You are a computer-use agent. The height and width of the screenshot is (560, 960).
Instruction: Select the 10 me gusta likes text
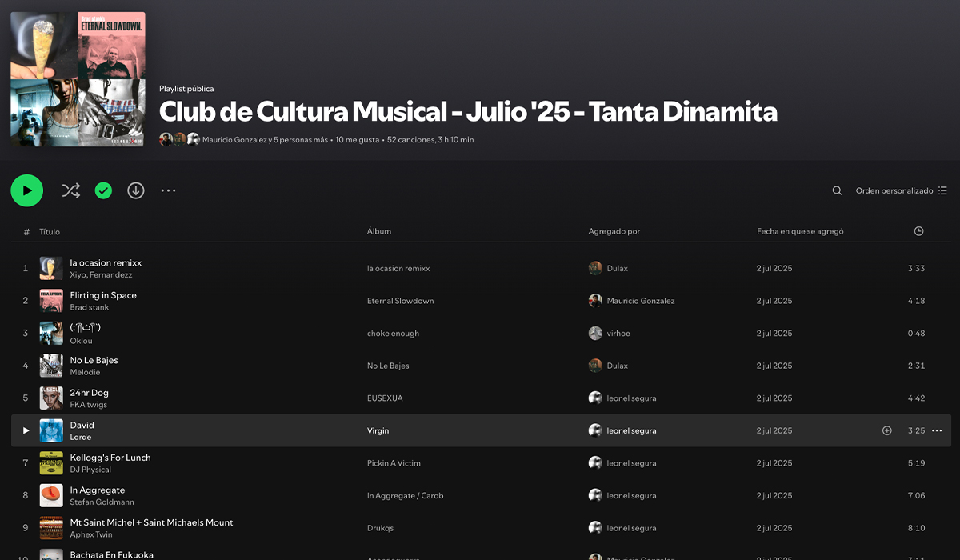point(357,139)
